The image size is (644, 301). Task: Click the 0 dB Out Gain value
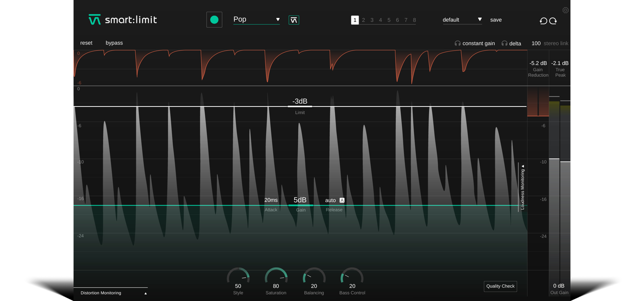[x=559, y=286]
